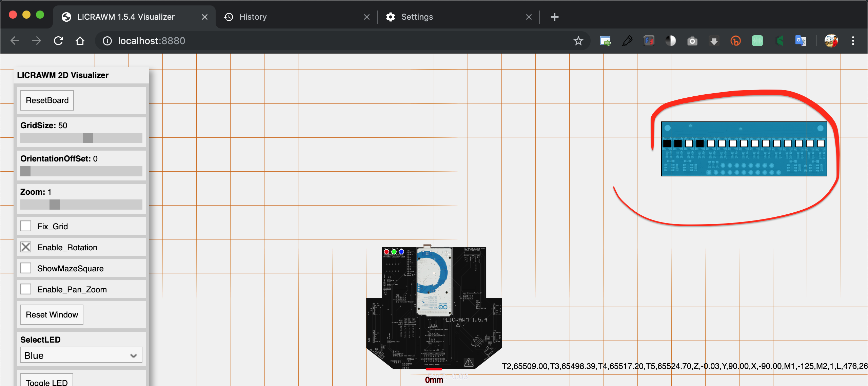Click the GridSize slider handle
This screenshot has width=868, height=386.
pyautogui.click(x=87, y=138)
